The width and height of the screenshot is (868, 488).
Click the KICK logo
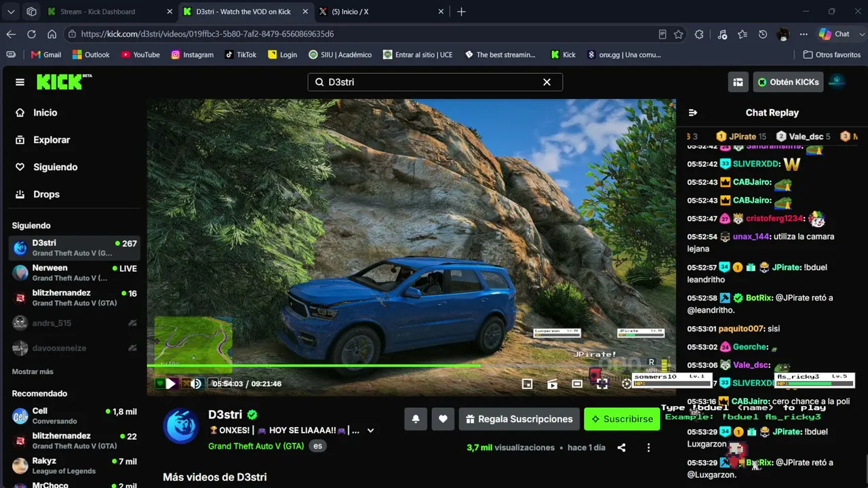click(64, 81)
